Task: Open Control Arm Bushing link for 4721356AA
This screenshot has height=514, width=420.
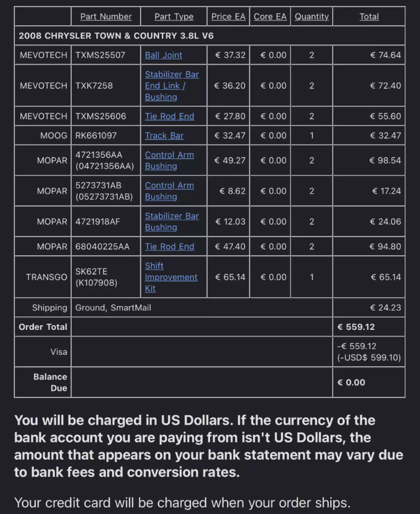Action: point(169,161)
